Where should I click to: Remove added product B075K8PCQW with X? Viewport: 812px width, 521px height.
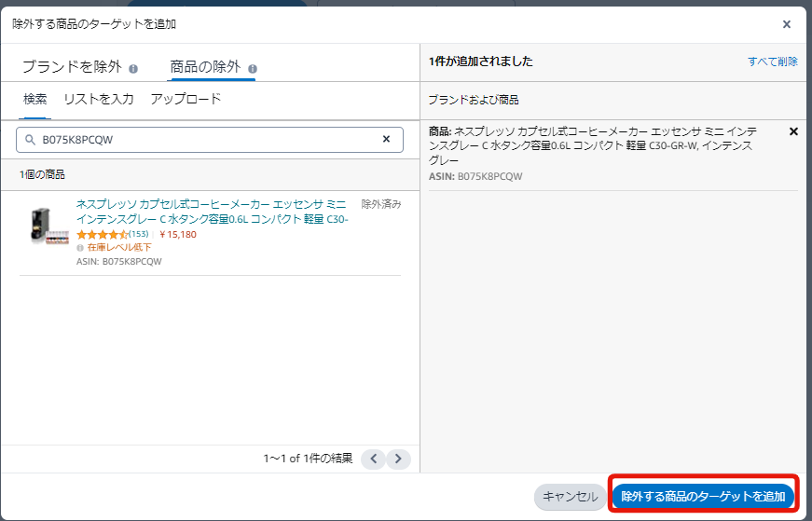tap(793, 131)
